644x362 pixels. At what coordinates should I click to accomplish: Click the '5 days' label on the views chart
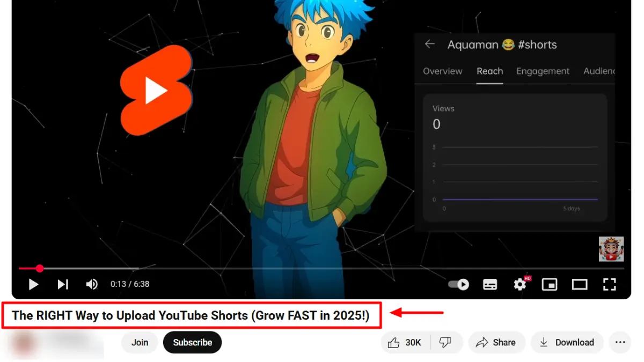click(572, 209)
